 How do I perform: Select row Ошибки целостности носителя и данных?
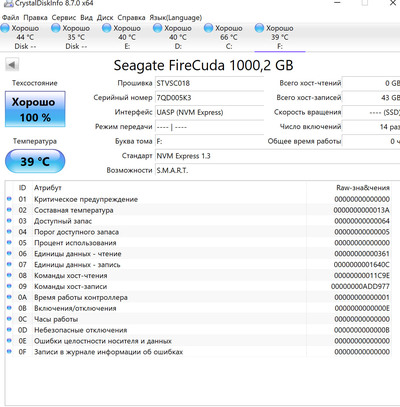198,341
